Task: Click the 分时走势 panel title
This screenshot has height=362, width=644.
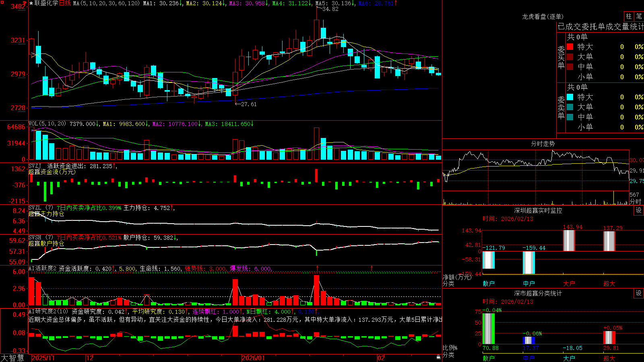Action: 543,144
